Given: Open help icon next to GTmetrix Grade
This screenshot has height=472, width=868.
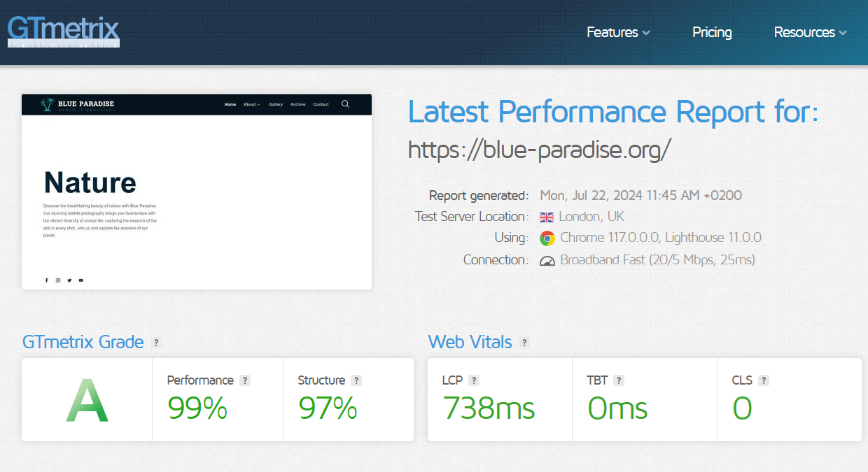Looking at the screenshot, I should point(157,343).
